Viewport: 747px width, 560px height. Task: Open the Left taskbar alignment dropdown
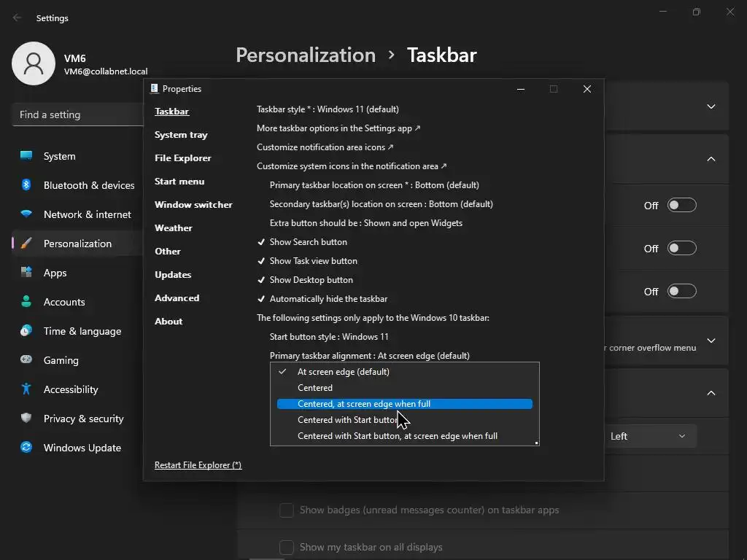648,436
